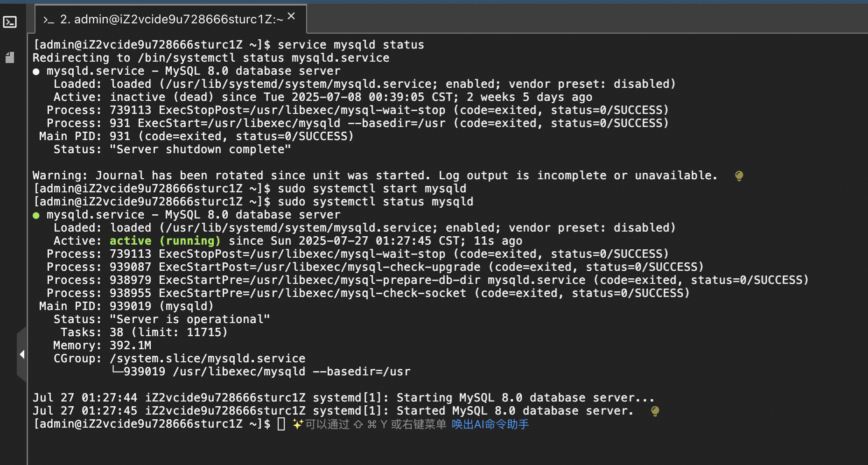Click the sparkle AI icon at the prompt

tap(298, 424)
